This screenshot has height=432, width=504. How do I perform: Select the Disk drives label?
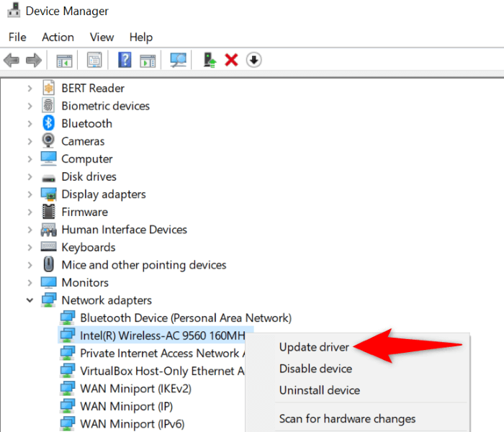(x=89, y=176)
